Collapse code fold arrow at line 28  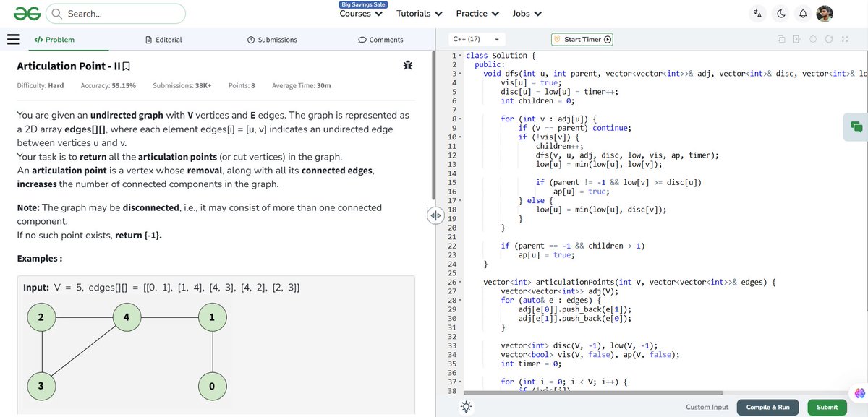[x=459, y=300]
